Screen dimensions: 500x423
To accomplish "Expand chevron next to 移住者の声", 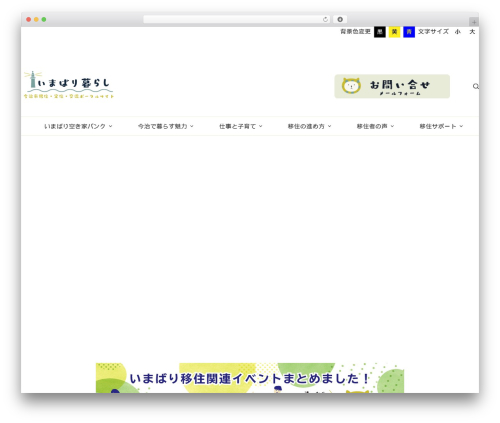I will click(392, 126).
